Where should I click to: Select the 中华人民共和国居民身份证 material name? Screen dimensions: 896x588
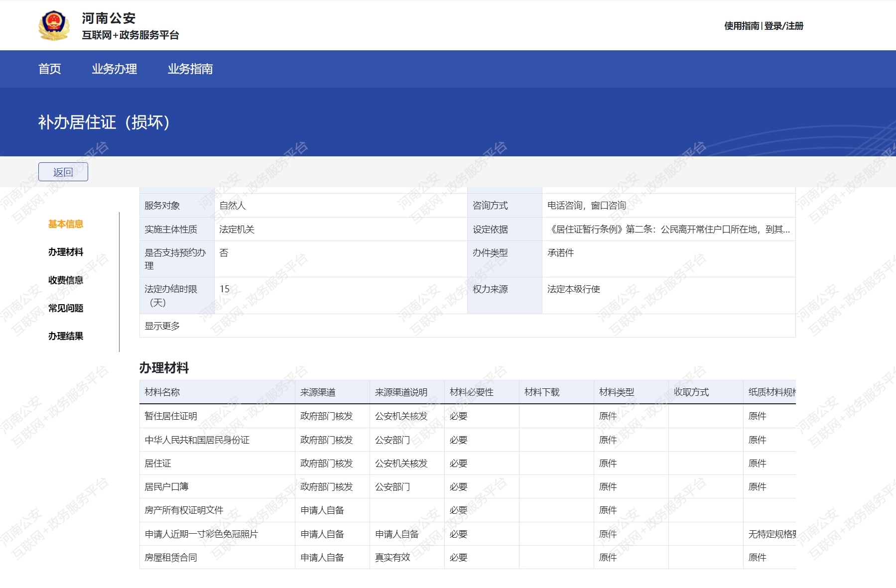tap(197, 440)
